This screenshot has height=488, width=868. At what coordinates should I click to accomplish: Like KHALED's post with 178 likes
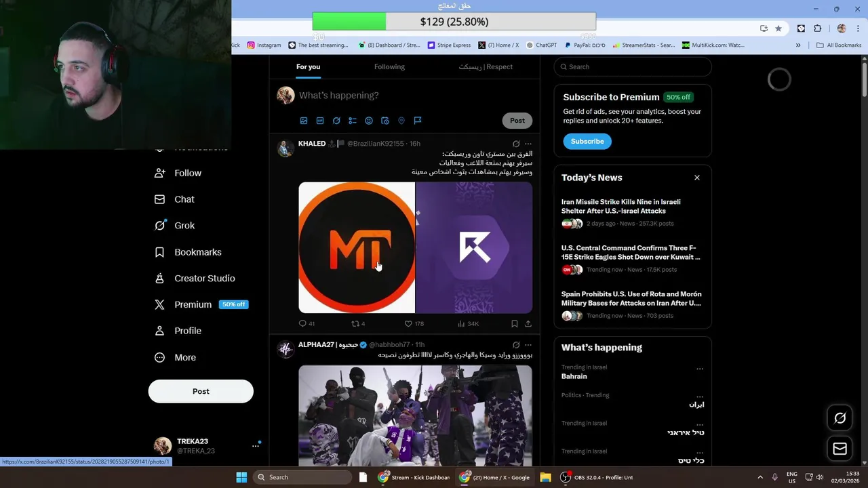414,324
